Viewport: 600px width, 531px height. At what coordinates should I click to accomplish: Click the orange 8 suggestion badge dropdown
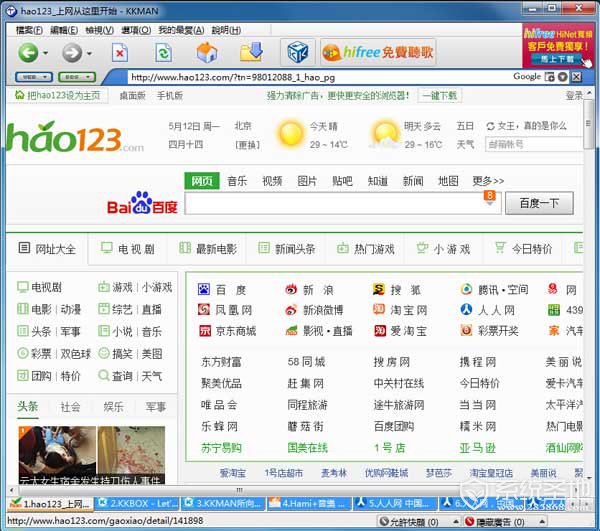point(490,198)
